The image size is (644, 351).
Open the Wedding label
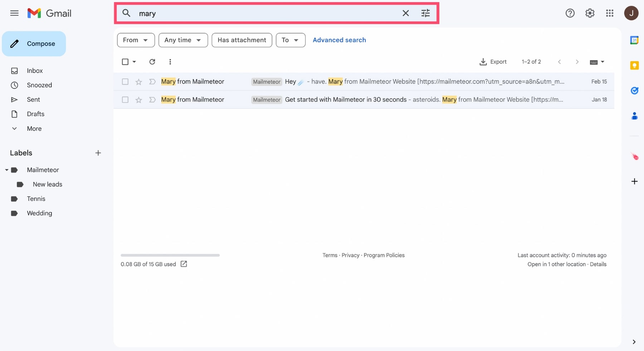click(x=39, y=213)
